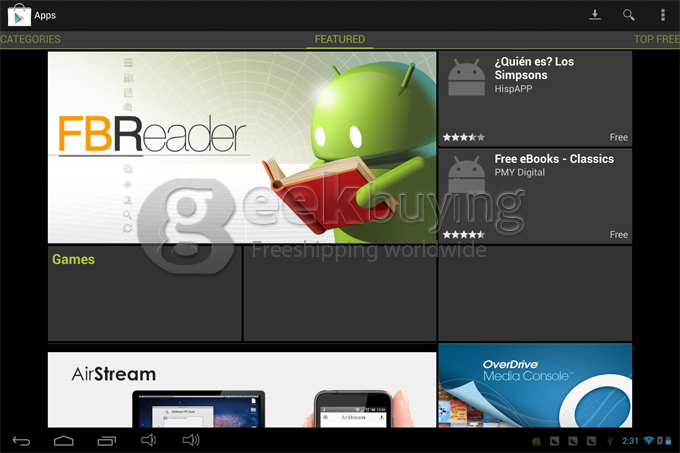Viewport: 680px width, 453px height.
Task: Click the Free eBooks star rating
Action: (x=464, y=235)
